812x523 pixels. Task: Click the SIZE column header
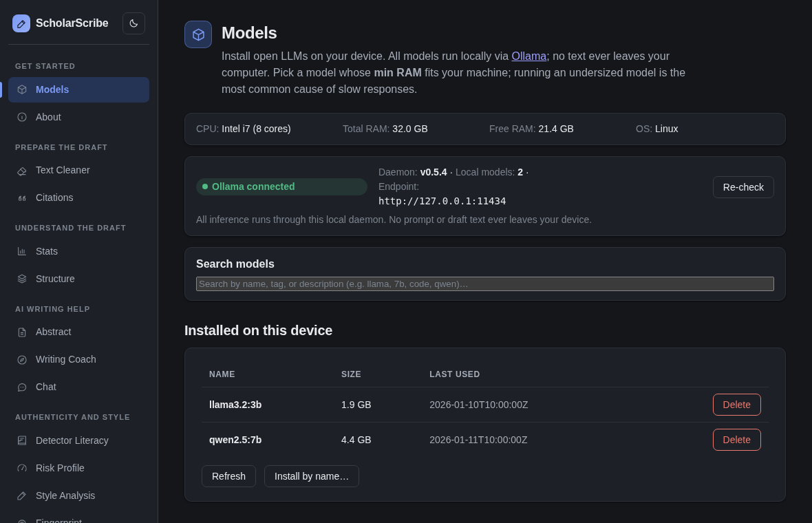click(351, 374)
